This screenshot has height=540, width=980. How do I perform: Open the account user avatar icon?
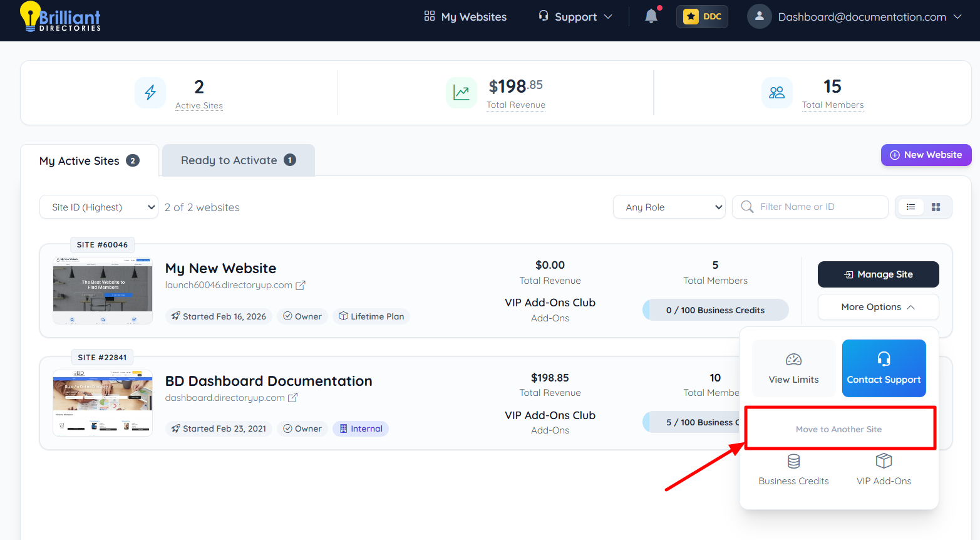click(x=759, y=16)
